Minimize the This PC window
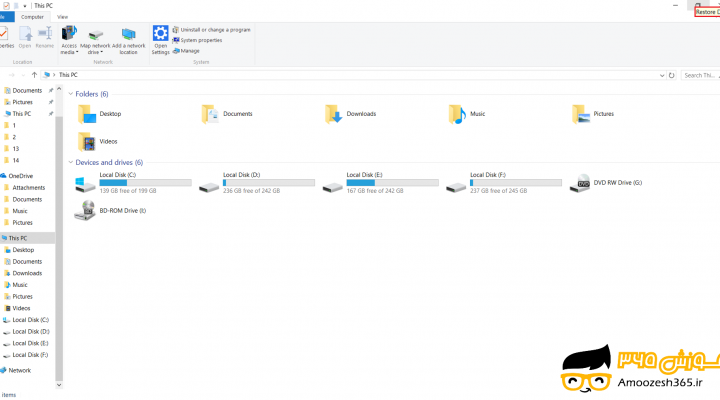The image size is (720, 400). [x=675, y=6]
